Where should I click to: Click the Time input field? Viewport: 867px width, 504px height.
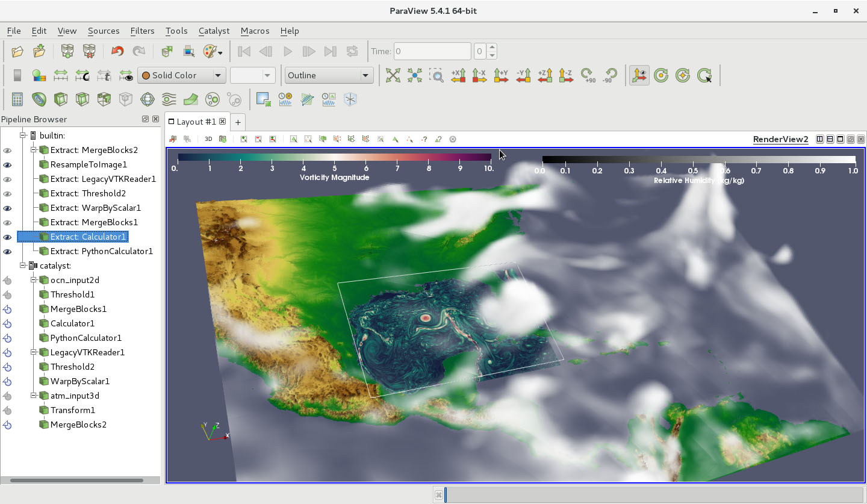click(432, 51)
